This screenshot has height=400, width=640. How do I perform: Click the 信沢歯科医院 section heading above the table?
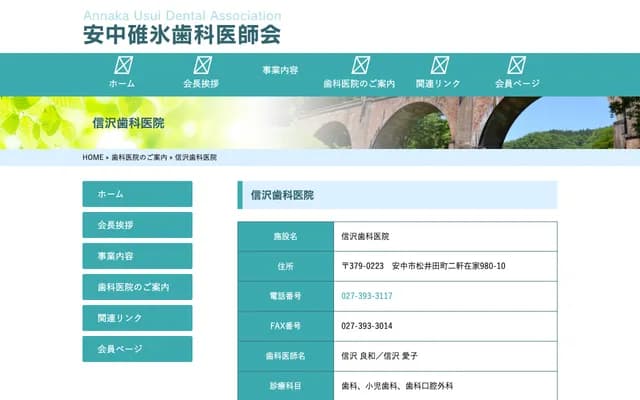282,195
